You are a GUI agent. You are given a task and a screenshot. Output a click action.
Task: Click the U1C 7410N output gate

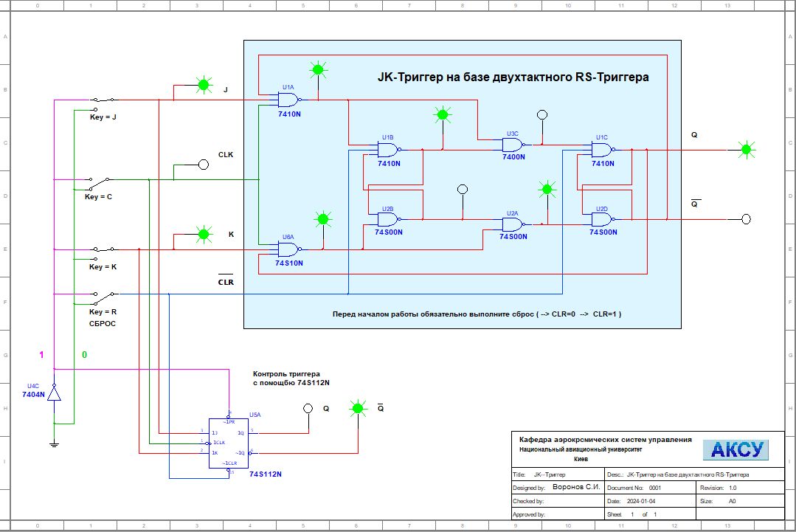click(603, 150)
